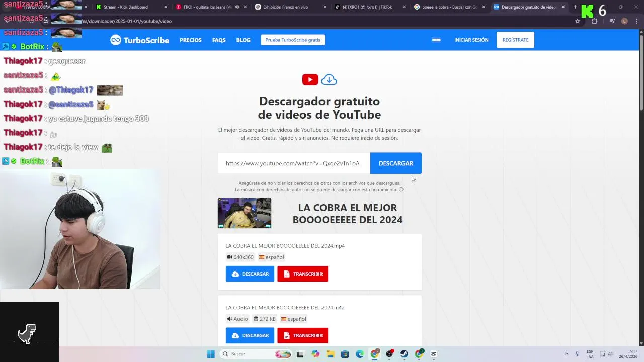Click the 640x360 resolution tag
Image resolution: width=644 pixels, height=362 pixels.
(x=240, y=257)
